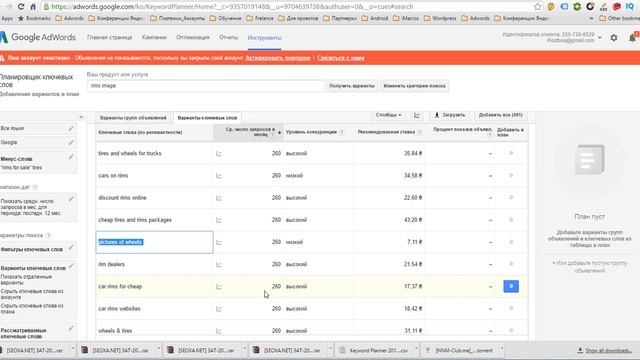The width and height of the screenshot is (640, 360).
Task: Switch to ad group ideas tab
Action: (133, 118)
